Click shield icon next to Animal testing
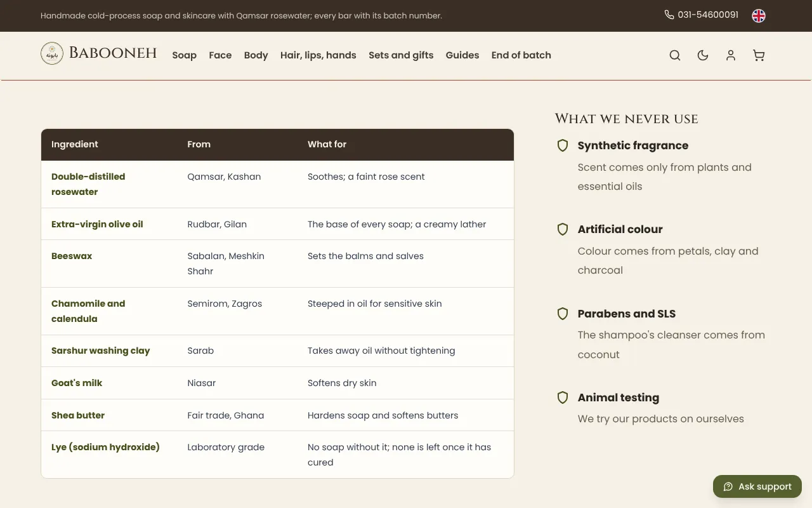This screenshot has height=508, width=812. [563, 398]
